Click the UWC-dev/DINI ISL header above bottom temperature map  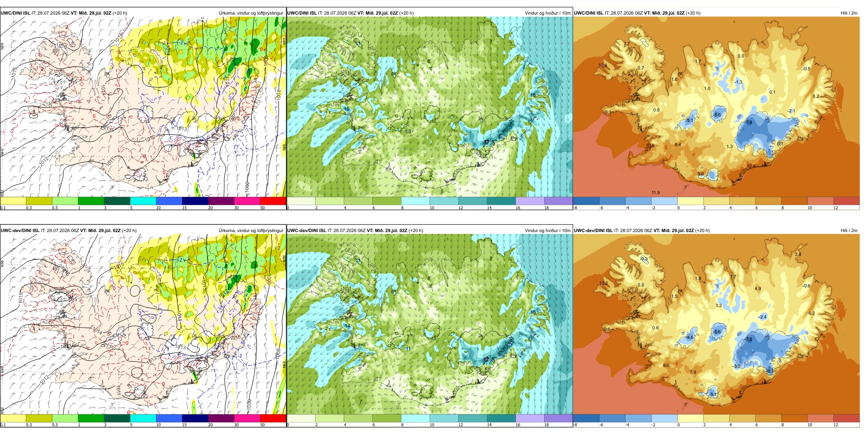coord(593,231)
